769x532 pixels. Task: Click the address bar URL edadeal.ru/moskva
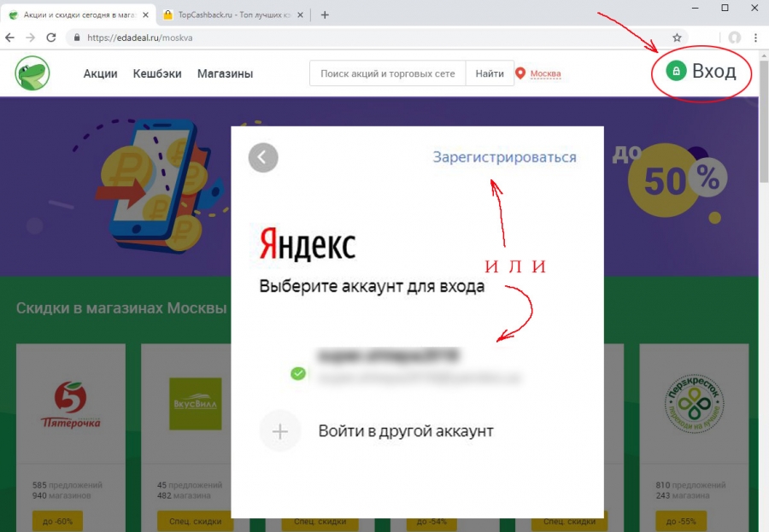(140, 38)
